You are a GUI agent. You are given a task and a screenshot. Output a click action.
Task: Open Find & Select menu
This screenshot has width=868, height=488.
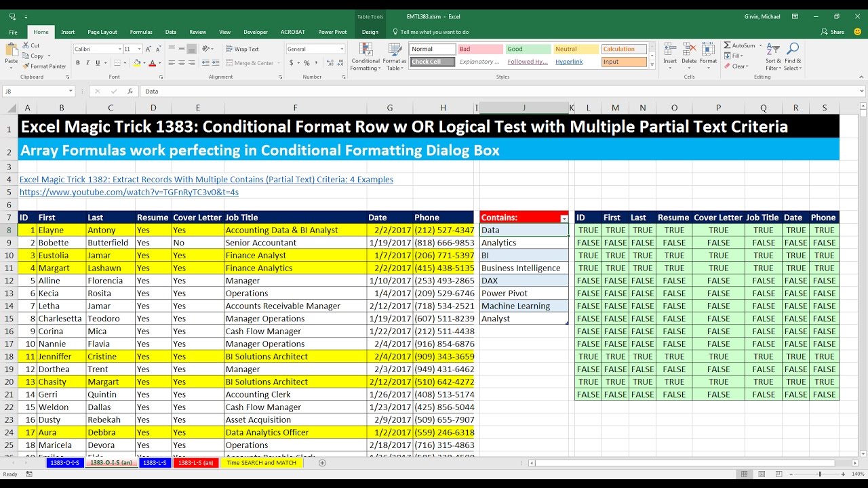coord(793,57)
